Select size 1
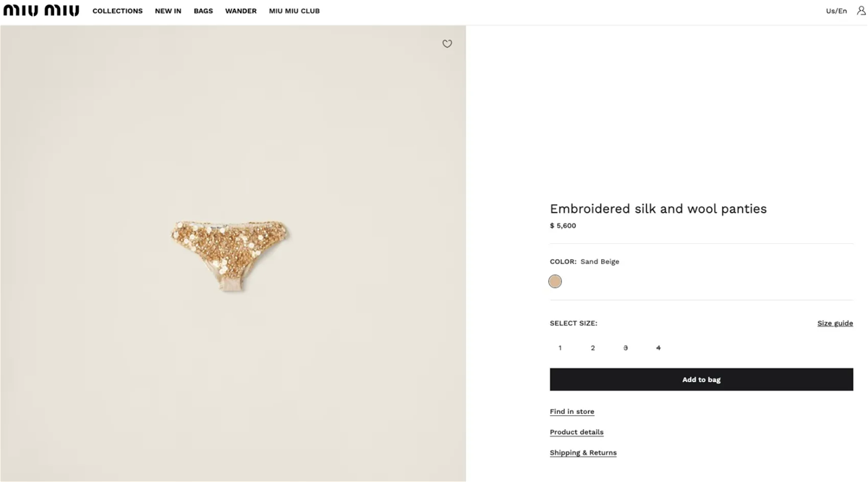868x482 pixels. click(x=560, y=348)
